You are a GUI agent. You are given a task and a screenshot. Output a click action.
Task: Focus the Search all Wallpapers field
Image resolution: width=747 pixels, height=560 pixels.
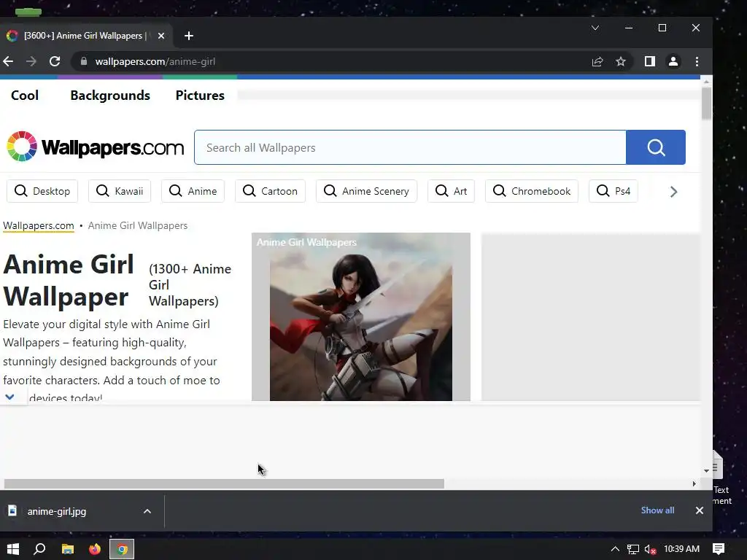point(410,147)
